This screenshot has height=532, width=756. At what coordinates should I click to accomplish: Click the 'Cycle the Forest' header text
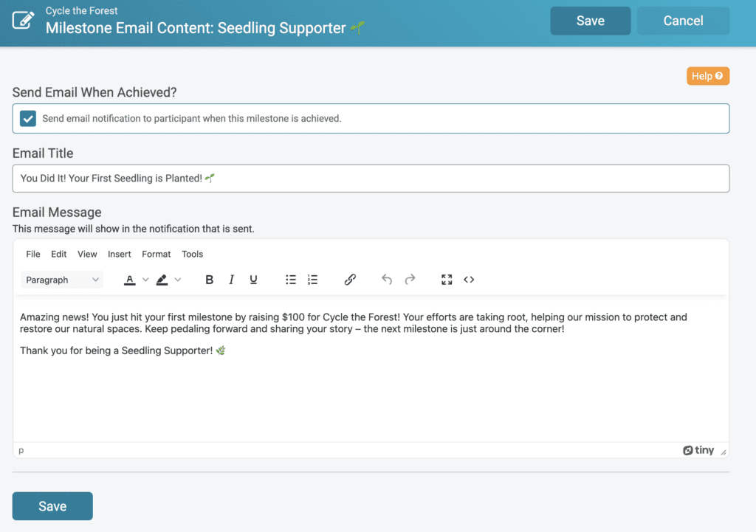(x=81, y=10)
